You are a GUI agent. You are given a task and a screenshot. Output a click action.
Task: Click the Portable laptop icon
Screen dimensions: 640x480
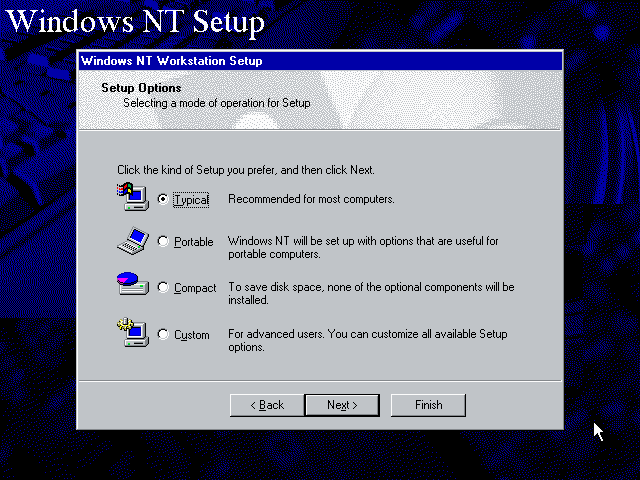pyautogui.click(x=132, y=241)
